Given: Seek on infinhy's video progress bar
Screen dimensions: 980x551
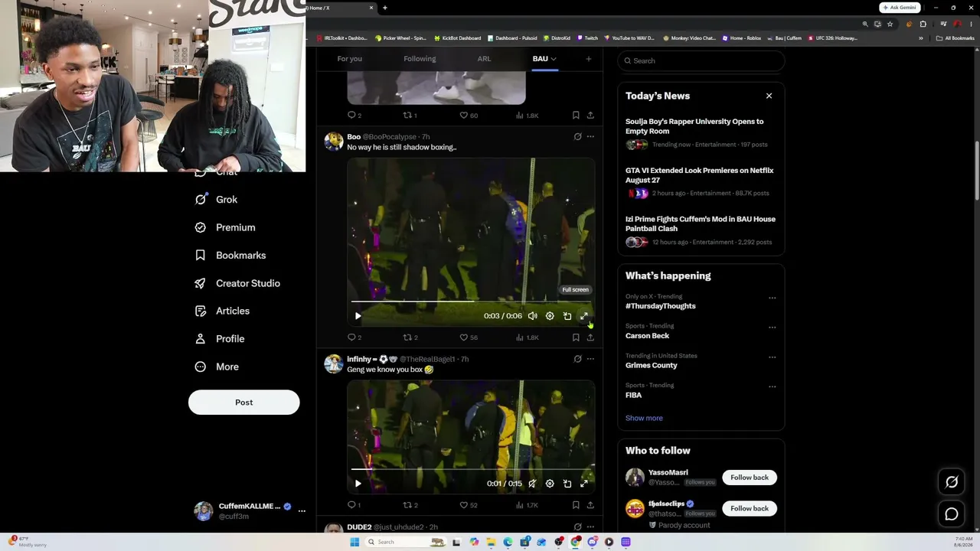Looking at the screenshot, I should point(471,469).
